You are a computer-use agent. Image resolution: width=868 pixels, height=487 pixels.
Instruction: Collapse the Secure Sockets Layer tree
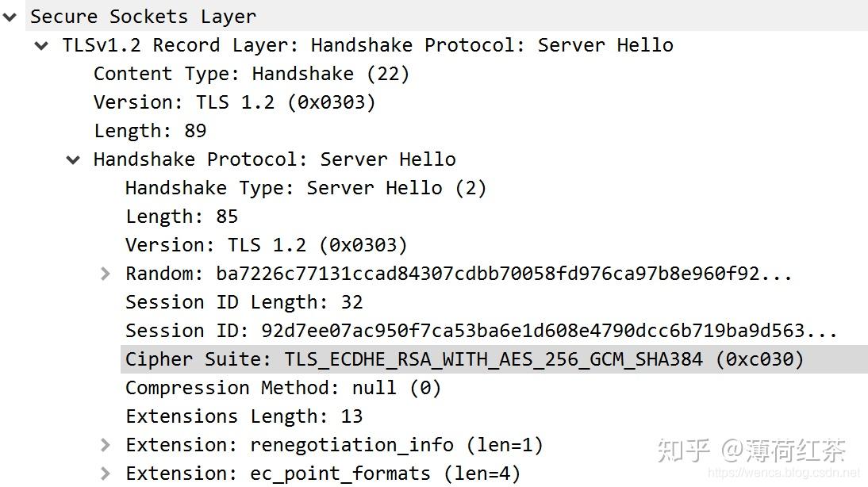(x=10, y=16)
